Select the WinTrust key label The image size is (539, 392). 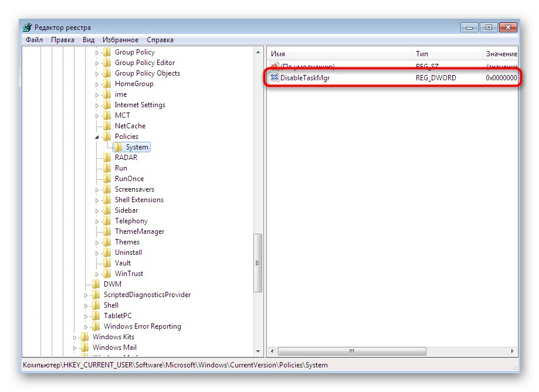129,274
